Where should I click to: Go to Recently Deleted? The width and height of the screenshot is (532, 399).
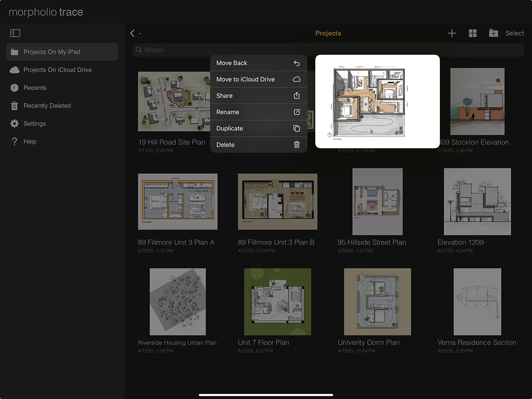point(47,106)
